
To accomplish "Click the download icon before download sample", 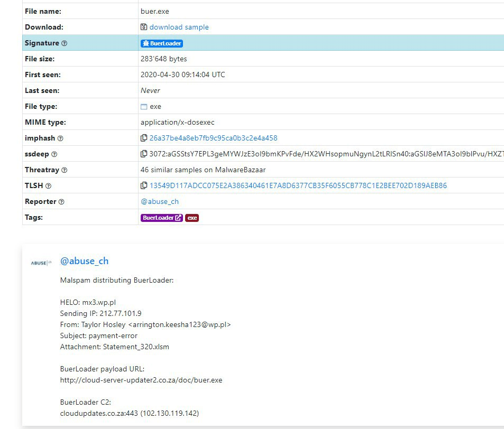I will coord(143,26).
